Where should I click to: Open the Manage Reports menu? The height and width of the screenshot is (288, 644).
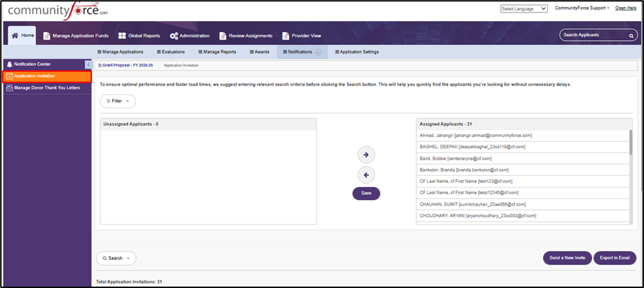217,52
